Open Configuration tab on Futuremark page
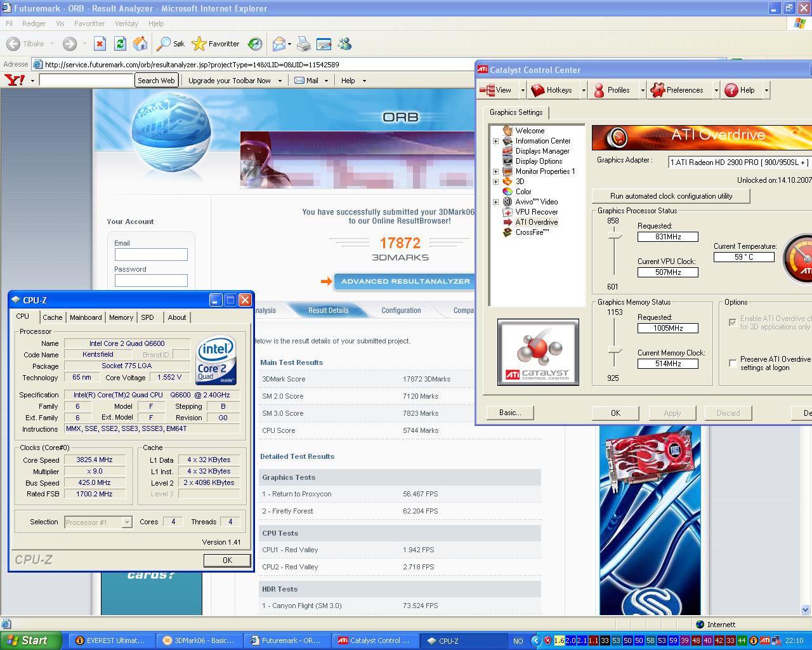The width and height of the screenshot is (812, 650). click(401, 310)
